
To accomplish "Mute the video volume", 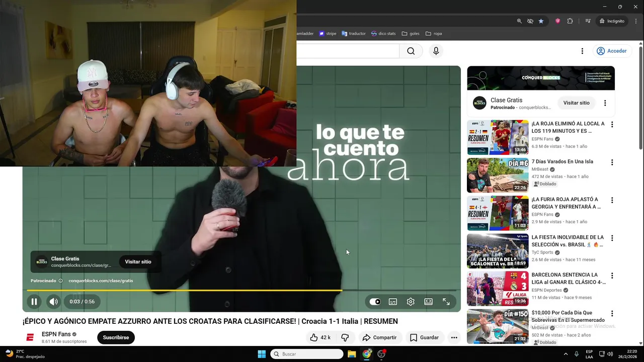I will [x=53, y=302].
